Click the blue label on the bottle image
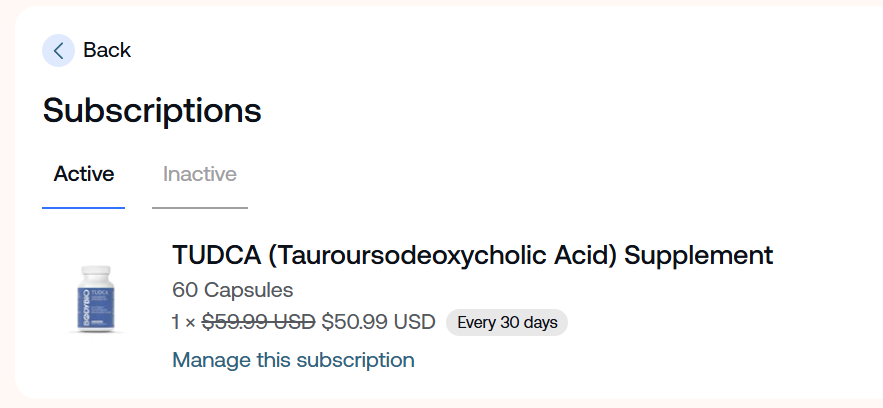 click(97, 304)
